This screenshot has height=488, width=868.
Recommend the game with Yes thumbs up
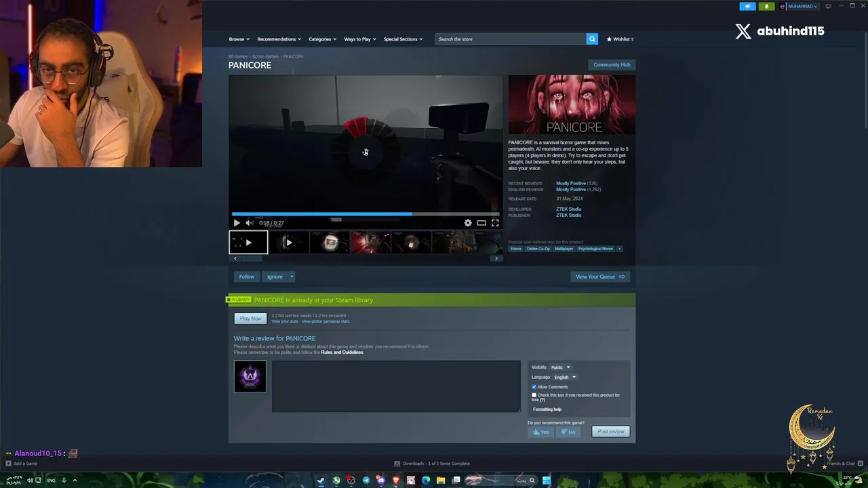(x=541, y=432)
